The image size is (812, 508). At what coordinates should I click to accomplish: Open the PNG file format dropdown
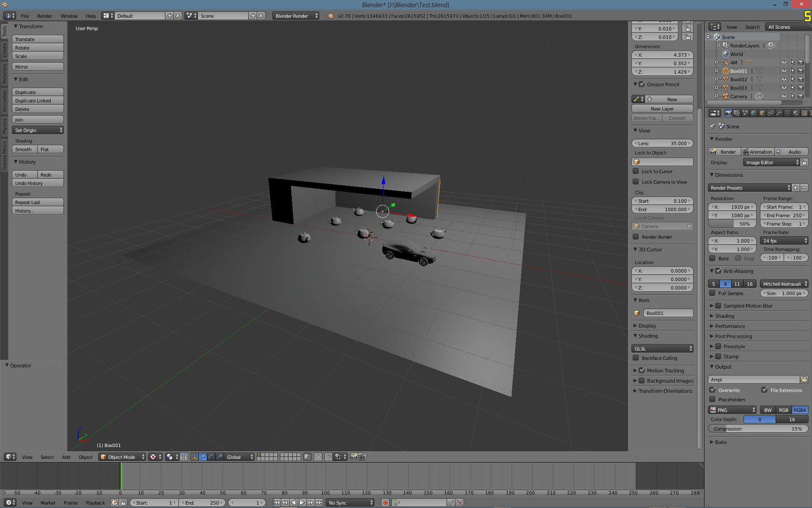(732, 410)
